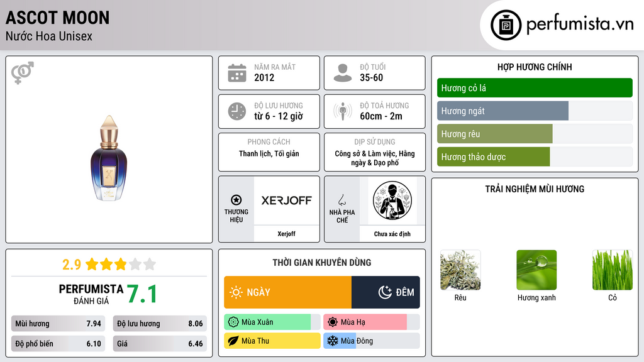Click the nose perfumer icon
644x362 pixels.
(x=341, y=200)
